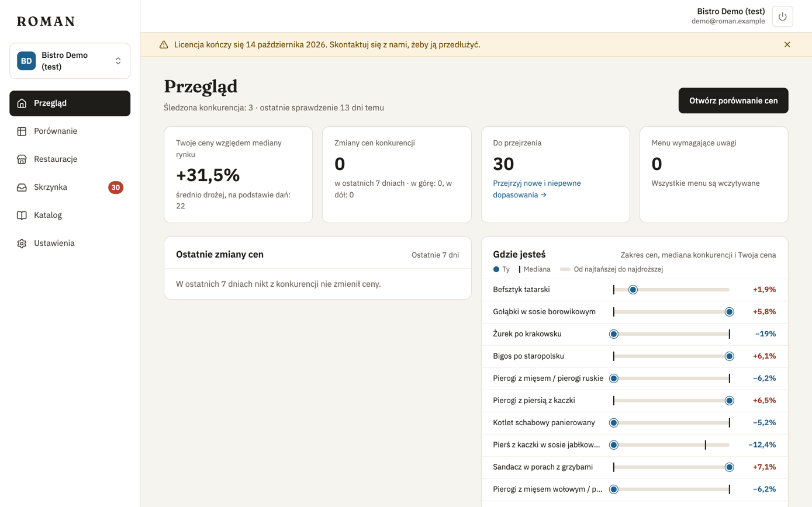
Task: Click the book icon beside Katalog
Action: (22, 216)
